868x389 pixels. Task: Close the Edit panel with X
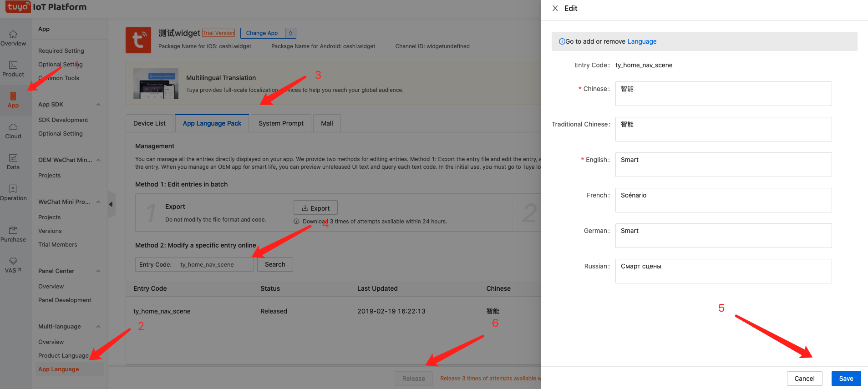[x=555, y=8]
